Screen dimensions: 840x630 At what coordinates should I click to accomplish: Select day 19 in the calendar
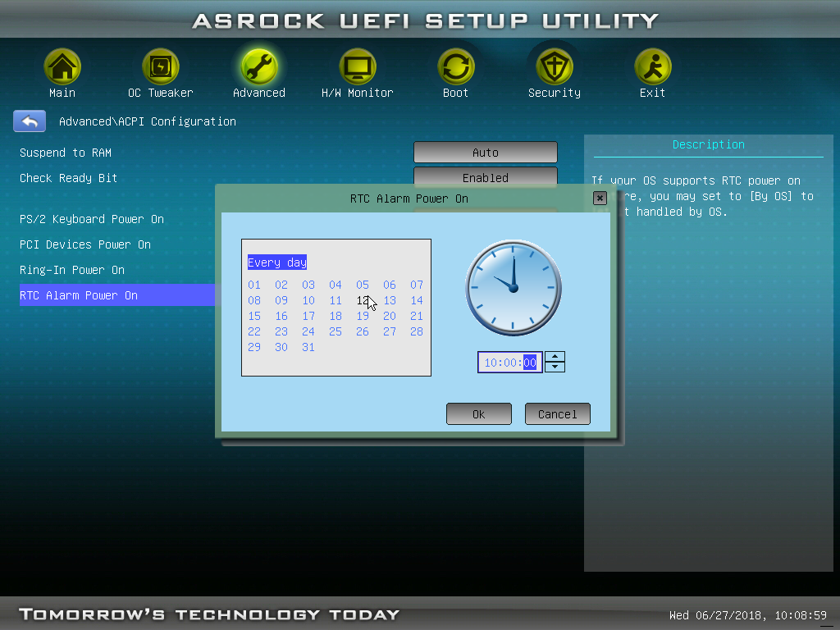363,316
